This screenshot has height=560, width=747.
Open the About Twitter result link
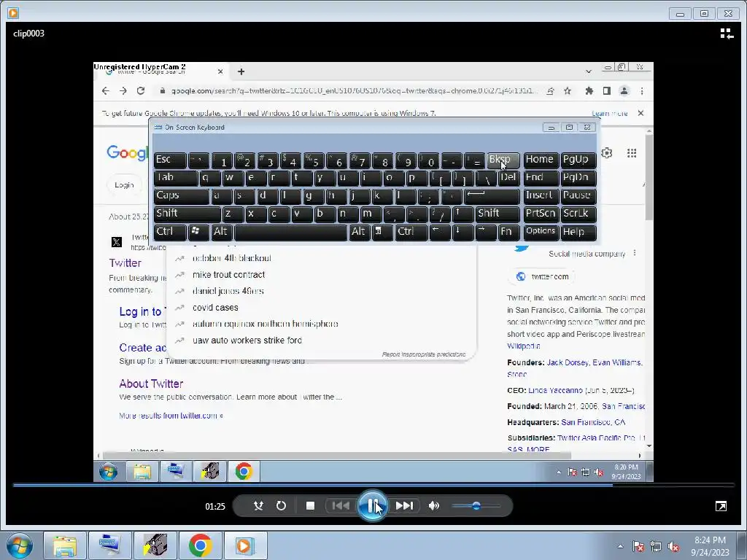tap(151, 384)
